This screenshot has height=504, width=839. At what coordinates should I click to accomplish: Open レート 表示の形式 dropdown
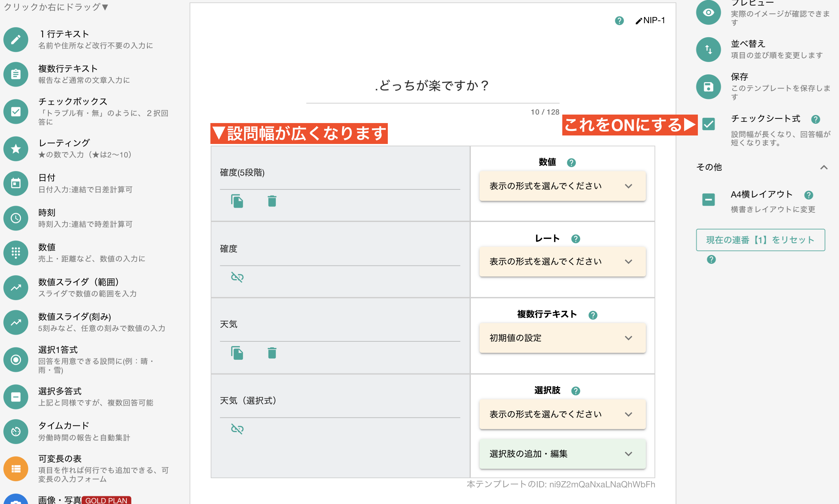coord(562,261)
